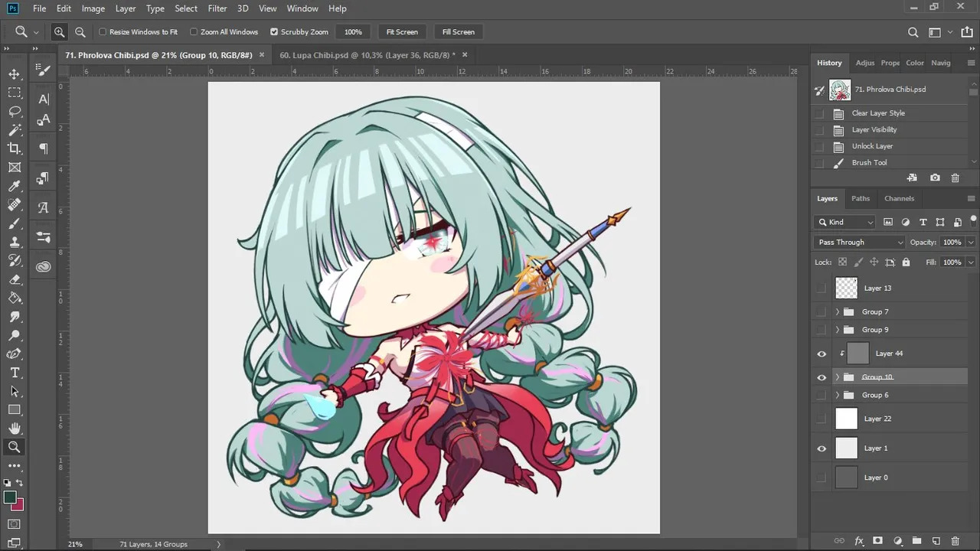The width and height of the screenshot is (980, 551).
Task: Switch to the Channels tab
Action: [900, 198]
